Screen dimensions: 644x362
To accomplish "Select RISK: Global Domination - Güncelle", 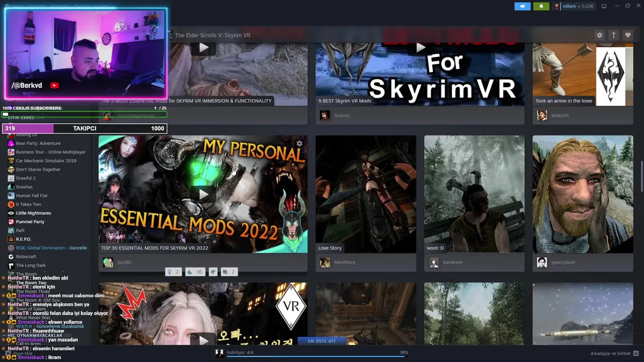I will tap(51, 248).
